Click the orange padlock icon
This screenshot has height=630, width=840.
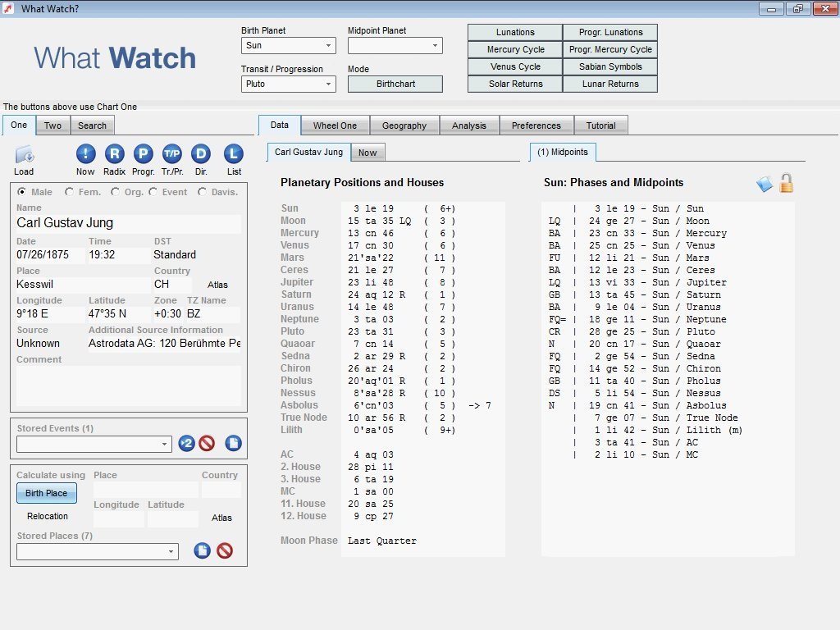(x=787, y=183)
